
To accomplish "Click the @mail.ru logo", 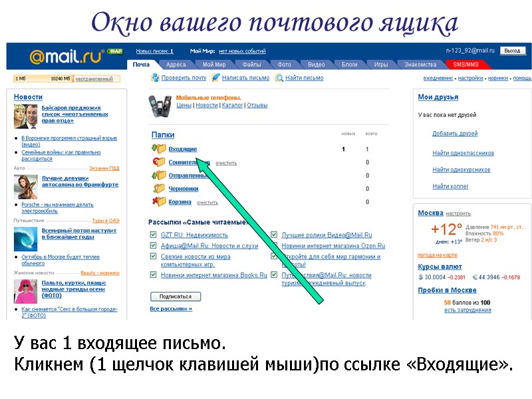I will coord(67,57).
